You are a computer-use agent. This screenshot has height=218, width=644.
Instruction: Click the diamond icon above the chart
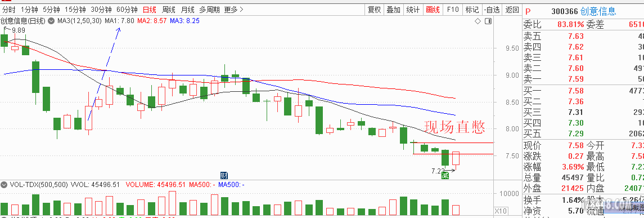click(478, 21)
